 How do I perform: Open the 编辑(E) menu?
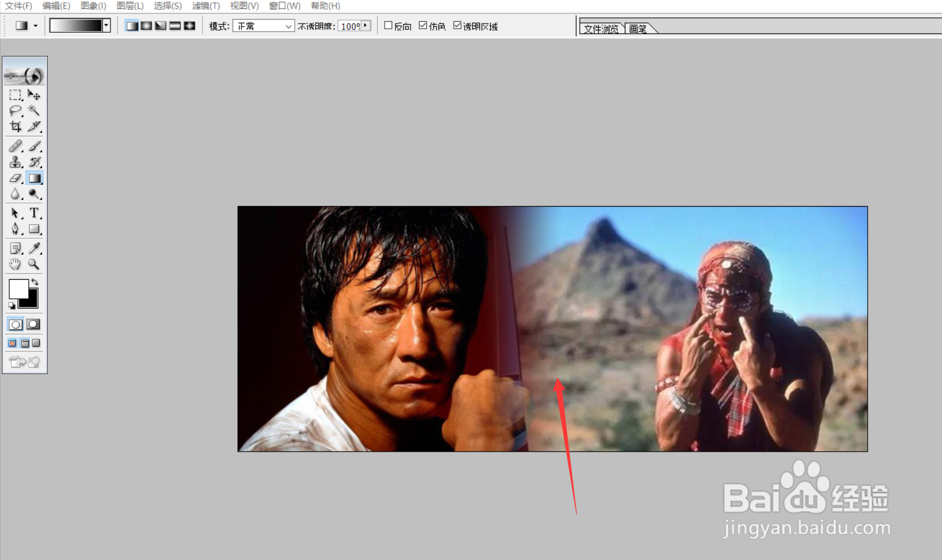(x=56, y=6)
